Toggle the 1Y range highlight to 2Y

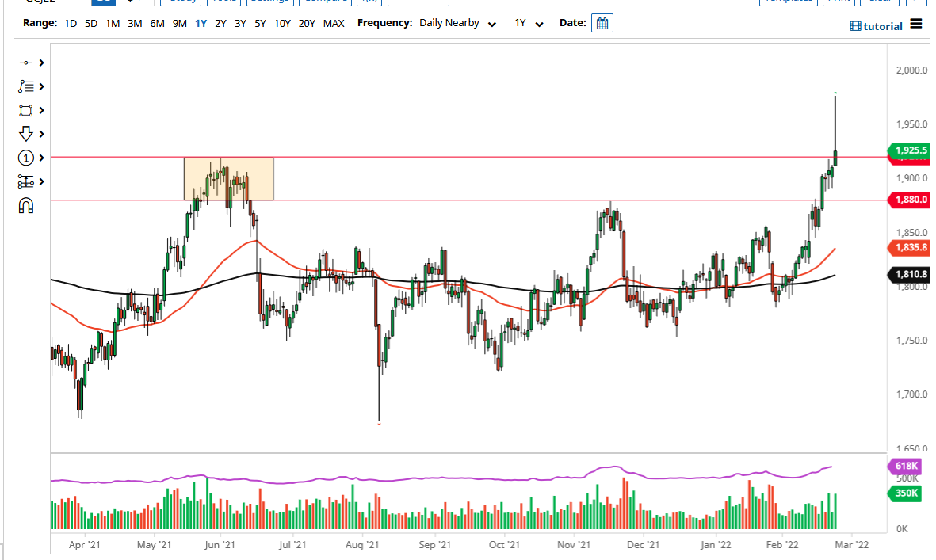pos(220,23)
